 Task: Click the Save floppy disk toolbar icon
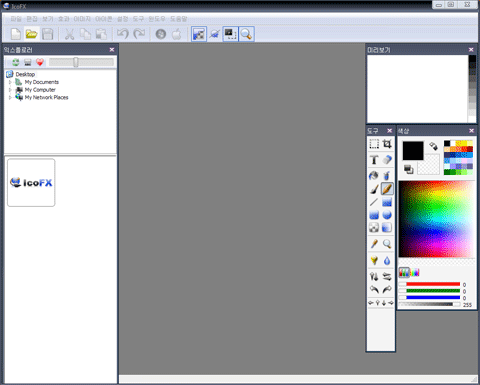tap(47, 34)
